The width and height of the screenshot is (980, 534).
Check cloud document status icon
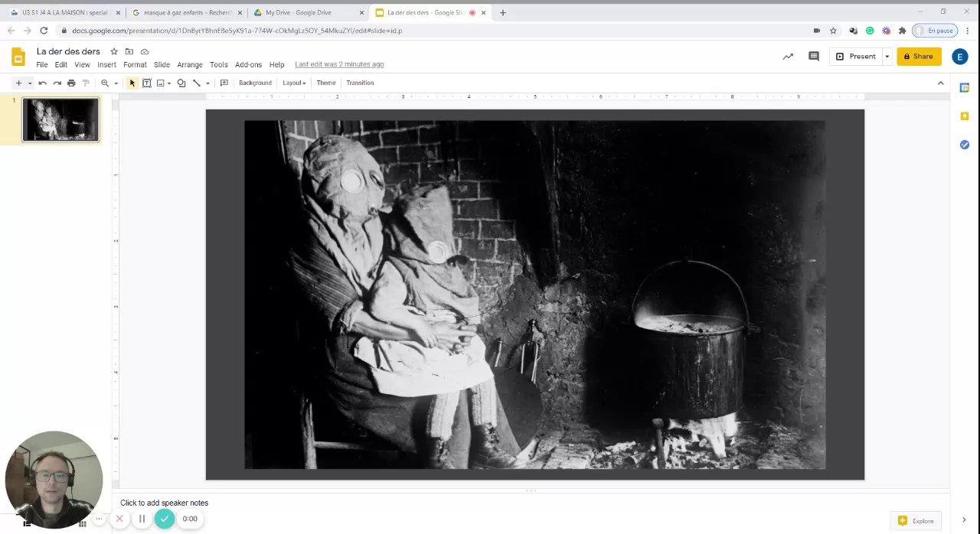point(145,51)
